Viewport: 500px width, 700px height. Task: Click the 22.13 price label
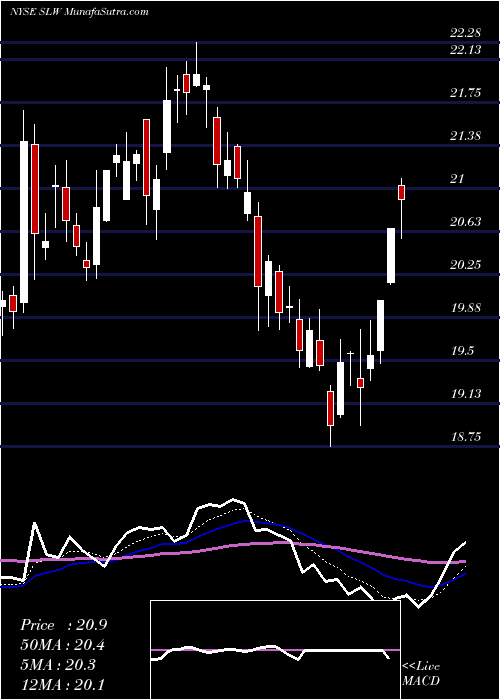(x=466, y=50)
